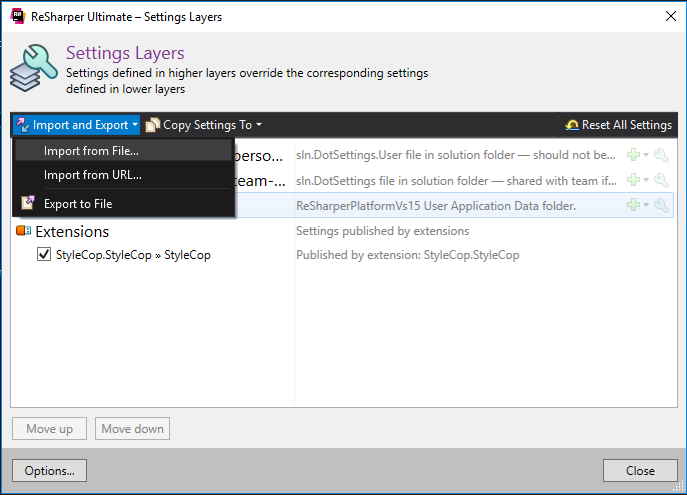Choose Import from File... menu entry

[123, 151]
